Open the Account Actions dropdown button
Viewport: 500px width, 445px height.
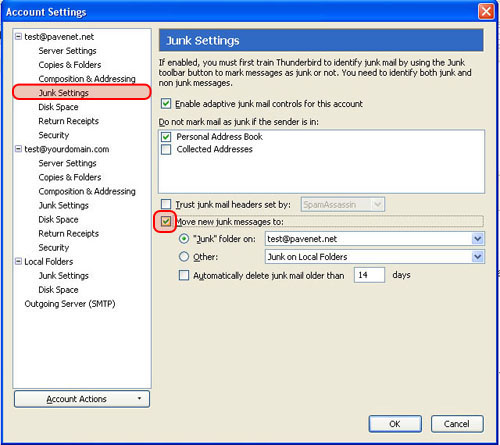[82, 399]
